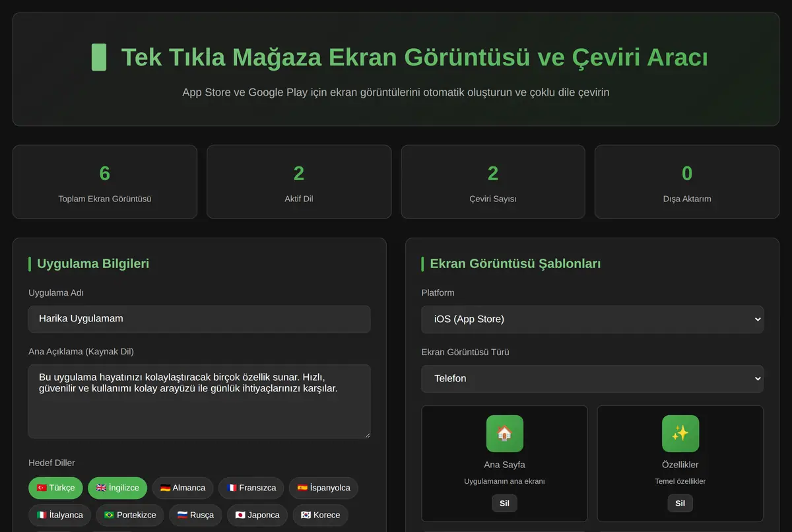Click the Ana Sayfa house icon
792x532 pixels.
(x=504, y=434)
